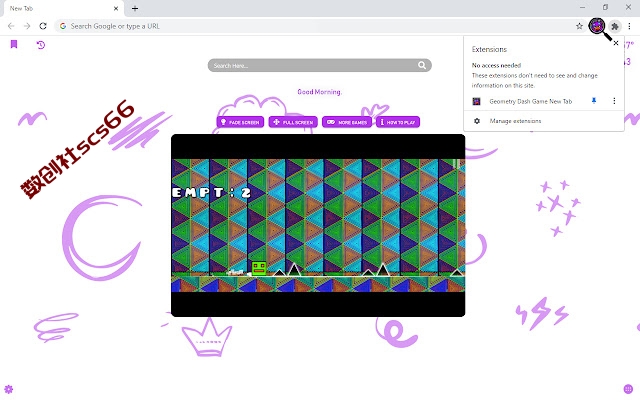This screenshot has height=400, width=640.
Task: Open the Chrome three-dot menu
Action: [x=629, y=26]
